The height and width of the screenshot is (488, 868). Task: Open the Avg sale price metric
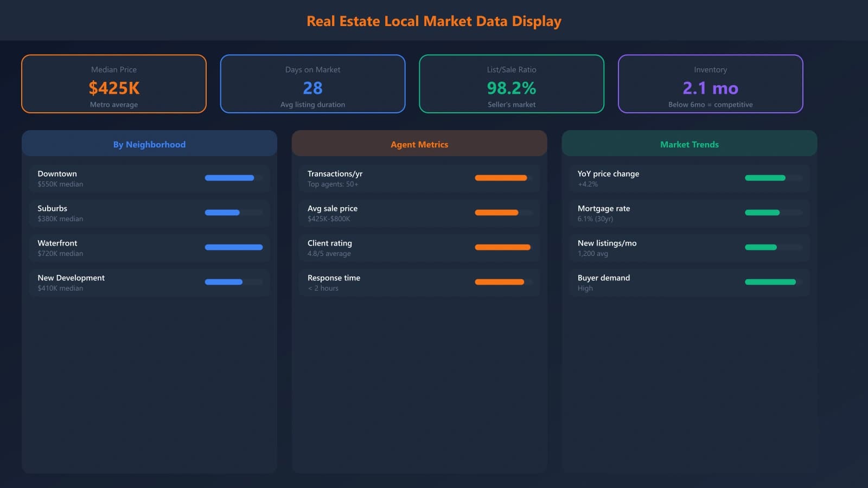coord(419,213)
